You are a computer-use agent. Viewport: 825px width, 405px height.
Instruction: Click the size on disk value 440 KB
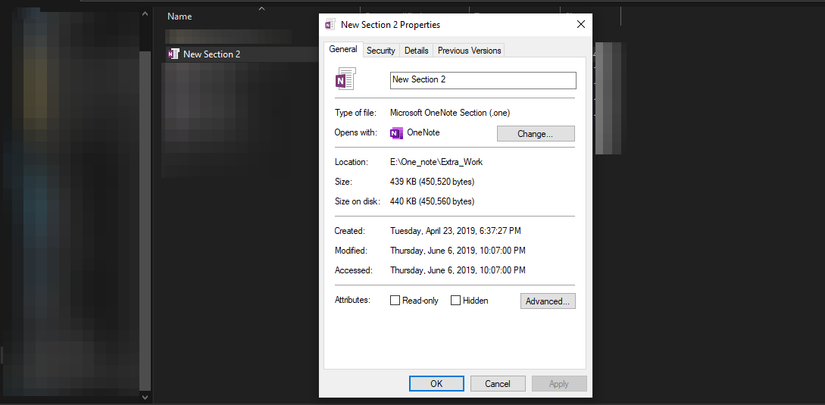tap(432, 201)
